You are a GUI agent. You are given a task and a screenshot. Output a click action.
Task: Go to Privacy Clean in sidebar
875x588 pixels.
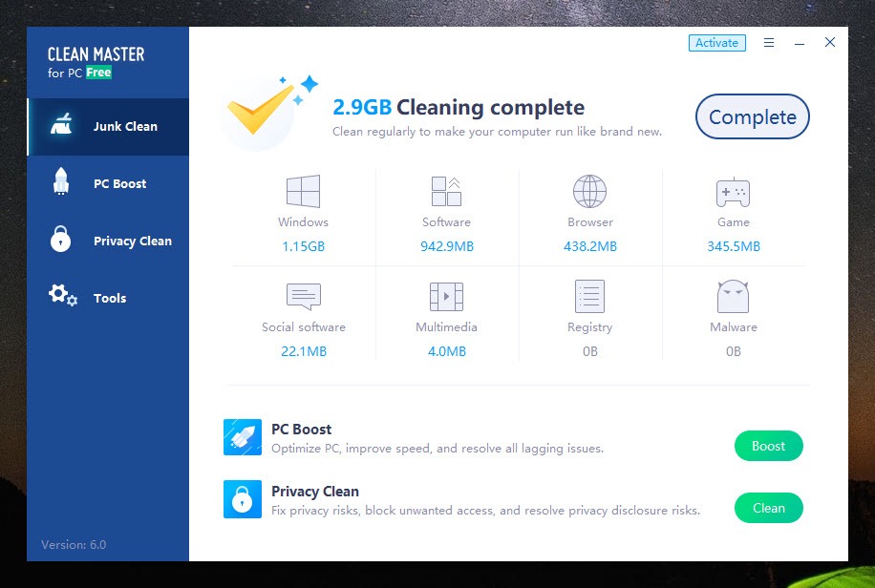point(108,241)
